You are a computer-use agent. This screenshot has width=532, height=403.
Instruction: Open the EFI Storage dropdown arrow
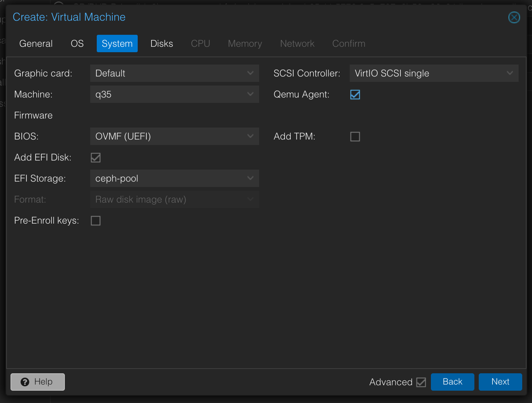click(250, 178)
